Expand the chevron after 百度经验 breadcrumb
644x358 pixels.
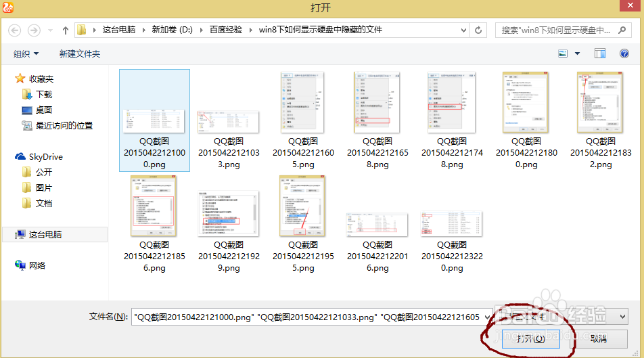(x=250, y=30)
